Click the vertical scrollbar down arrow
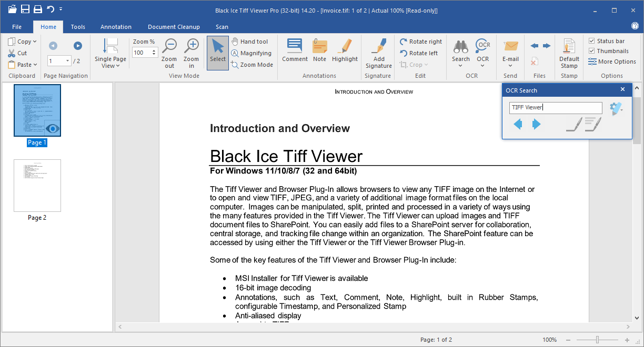The width and height of the screenshot is (644, 347). pos(637,317)
